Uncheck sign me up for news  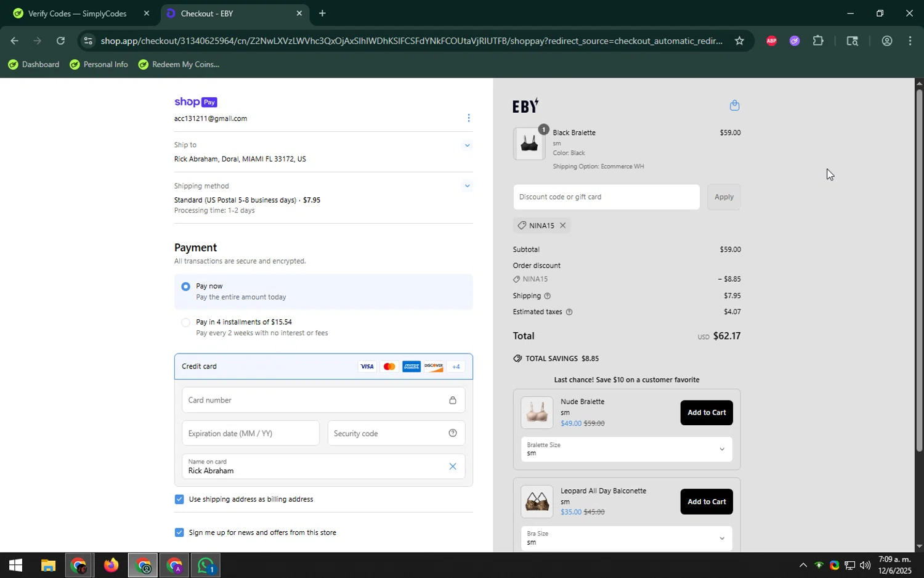pos(179,532)
